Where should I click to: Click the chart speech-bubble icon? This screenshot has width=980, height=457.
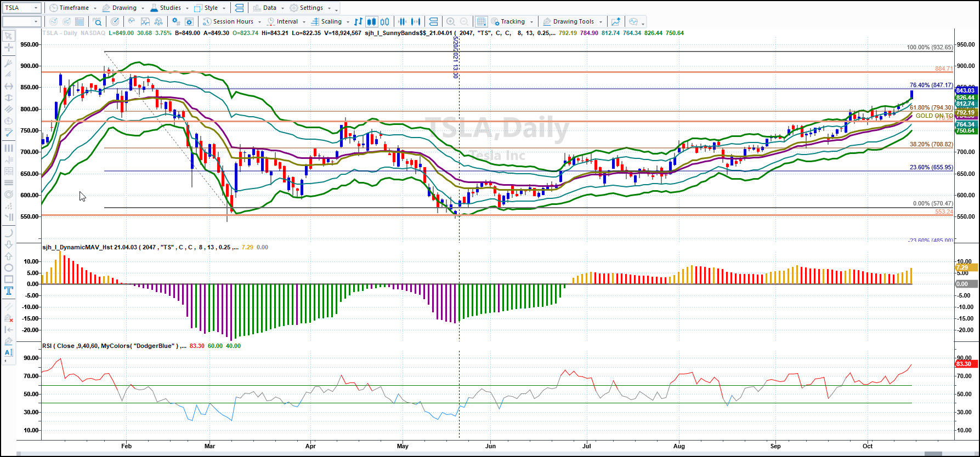(x=633, y=22)
